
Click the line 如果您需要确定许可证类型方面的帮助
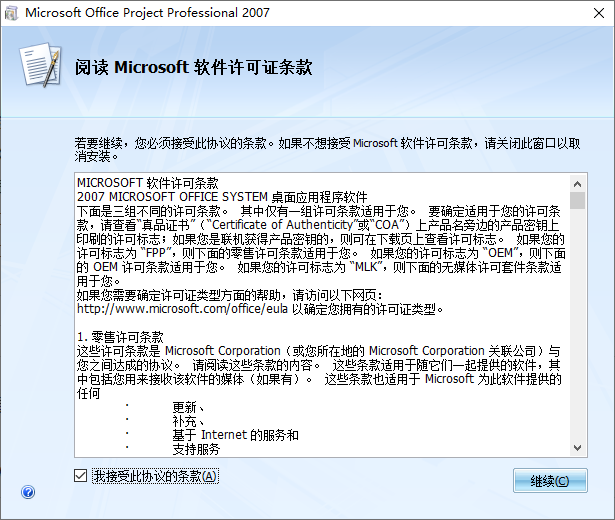[229, 295]
